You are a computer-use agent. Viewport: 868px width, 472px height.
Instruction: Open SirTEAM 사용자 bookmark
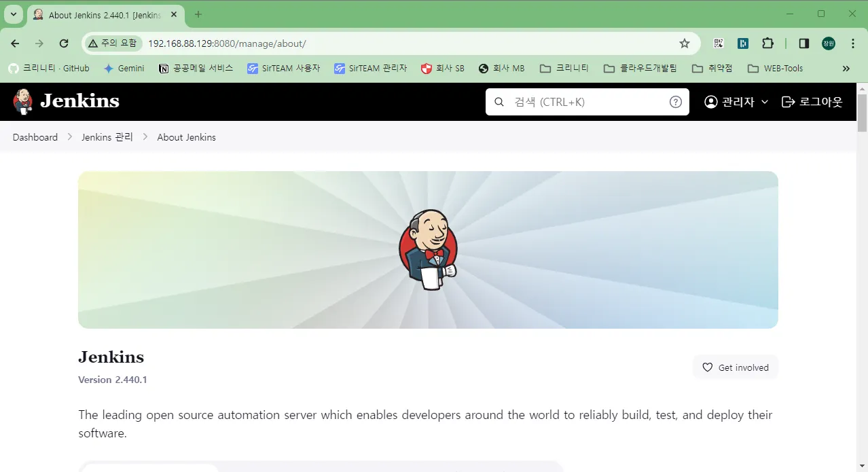click(x=284, y=68)
